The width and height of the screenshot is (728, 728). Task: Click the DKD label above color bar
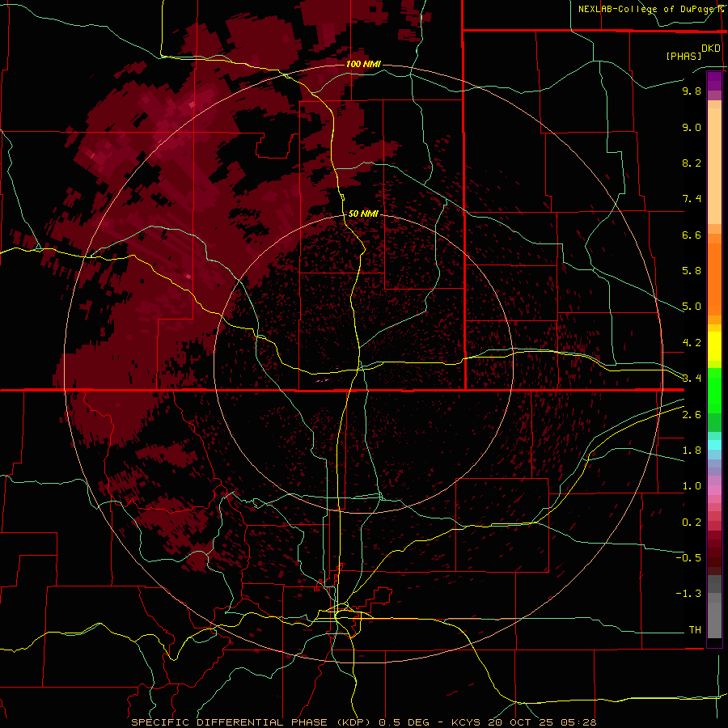tap(710, 48)
